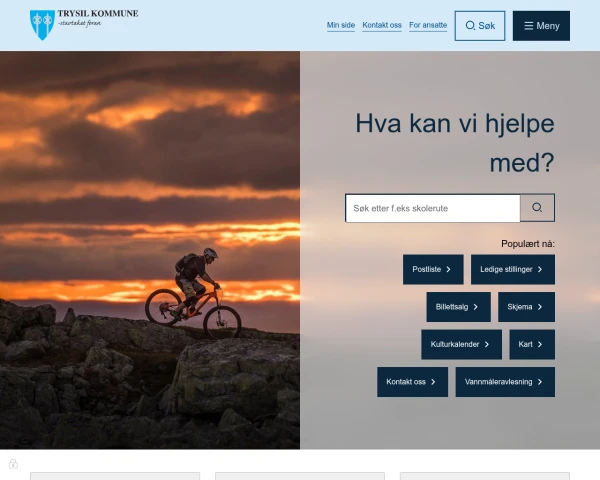Image resolution: width=600 pixels, height=480 pixels.
Task: Select the Vannmåleravlesning button
Action: (505, 382)
